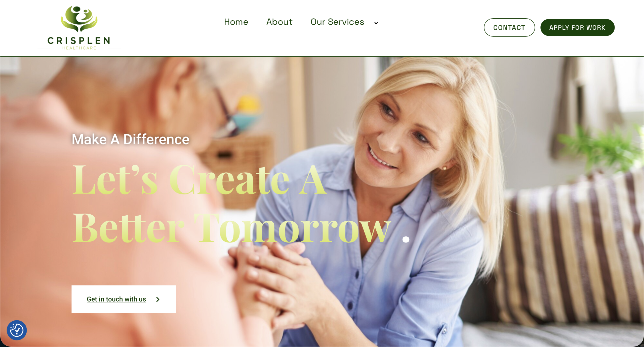Click the Make A Difference subtitle
Image resolution: width=644 pixels, height=347 pixels.
click(130, 139)
